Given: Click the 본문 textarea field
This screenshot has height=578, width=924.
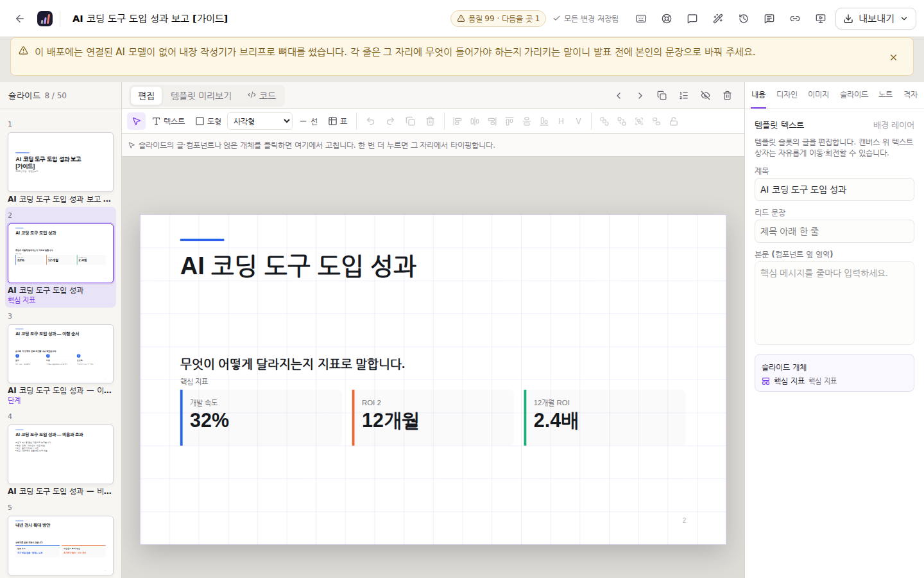Looking at the screenshot, I should click(x=834, y=303).
